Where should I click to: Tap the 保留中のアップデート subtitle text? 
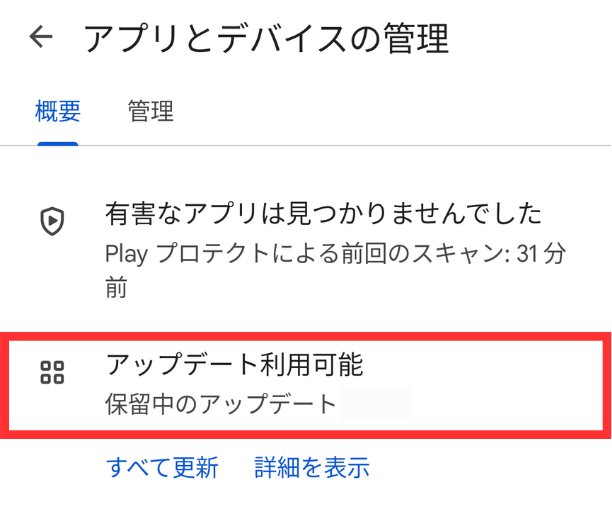[221, 404]
